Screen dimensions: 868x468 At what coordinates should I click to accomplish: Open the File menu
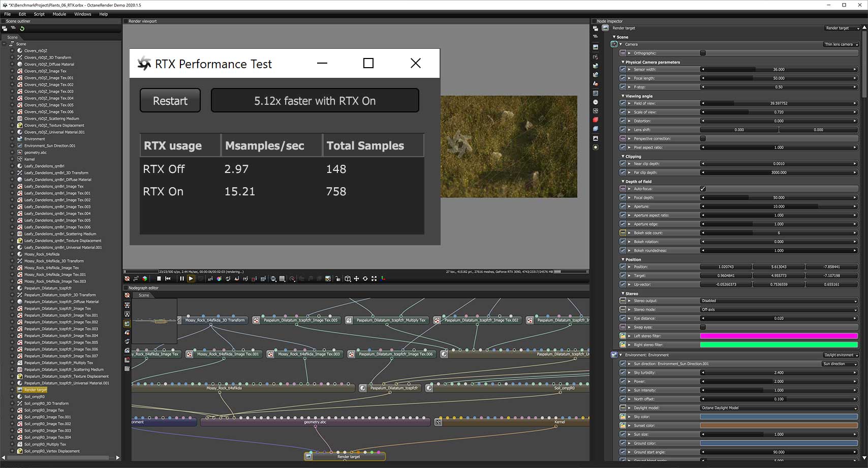pos(8,14)
